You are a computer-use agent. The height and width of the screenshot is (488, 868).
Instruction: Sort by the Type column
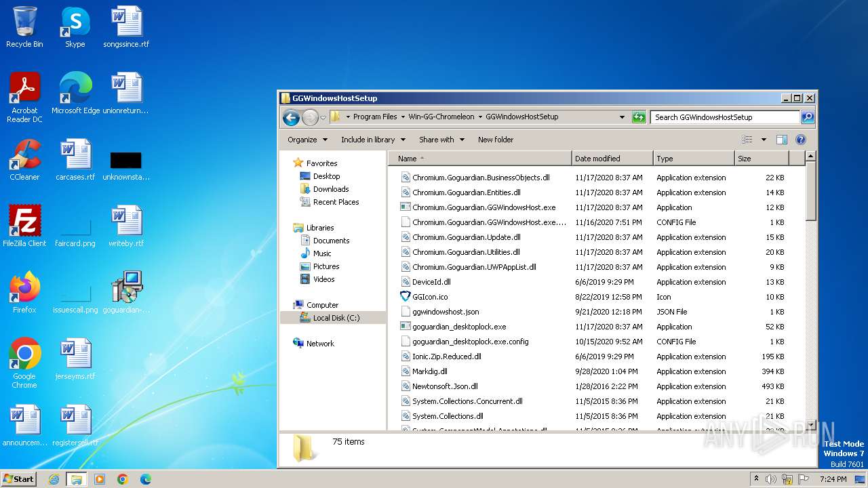694,159
